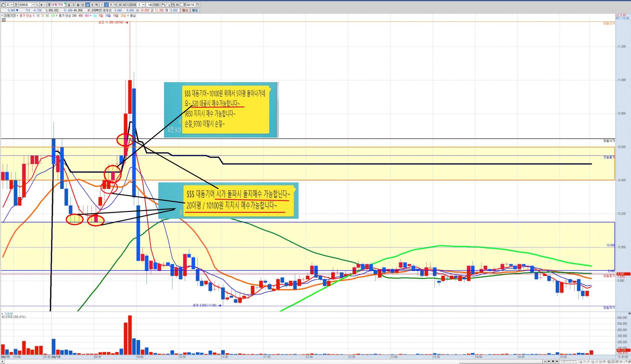Click the 당일고가 label on price axis
Image resolution: width=631 pixels, height=364 pixels.
[609, 23]
